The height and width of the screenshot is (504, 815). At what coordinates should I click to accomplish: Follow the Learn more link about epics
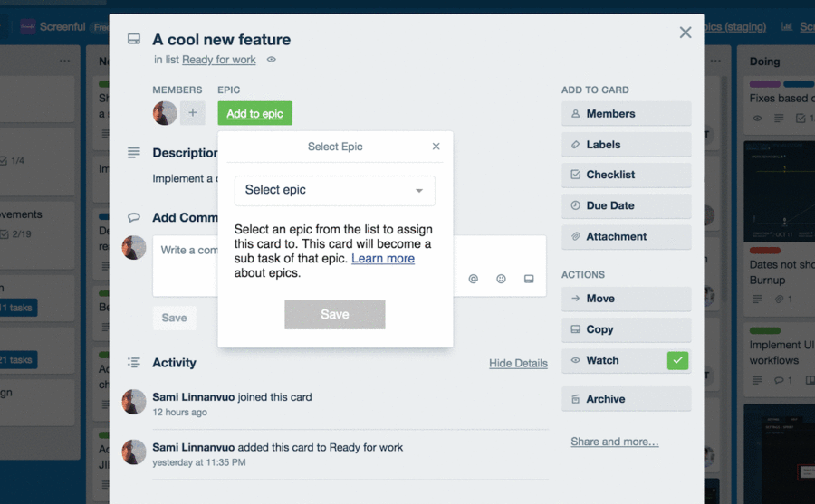383,259
